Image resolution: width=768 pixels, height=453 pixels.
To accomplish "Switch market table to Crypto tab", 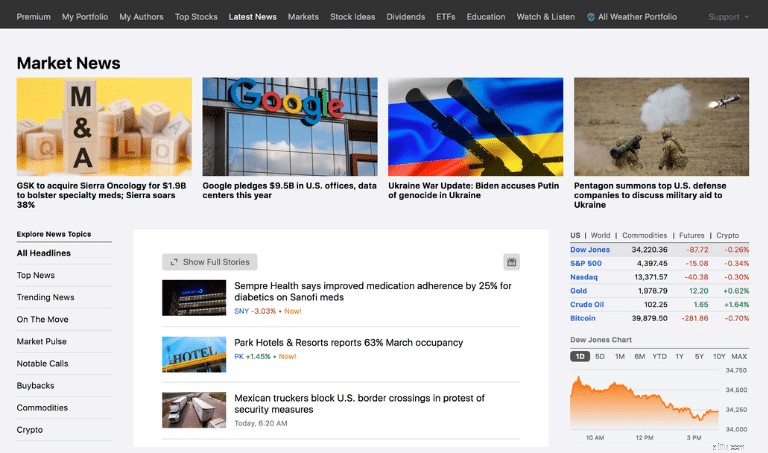I will coord(728,235).
